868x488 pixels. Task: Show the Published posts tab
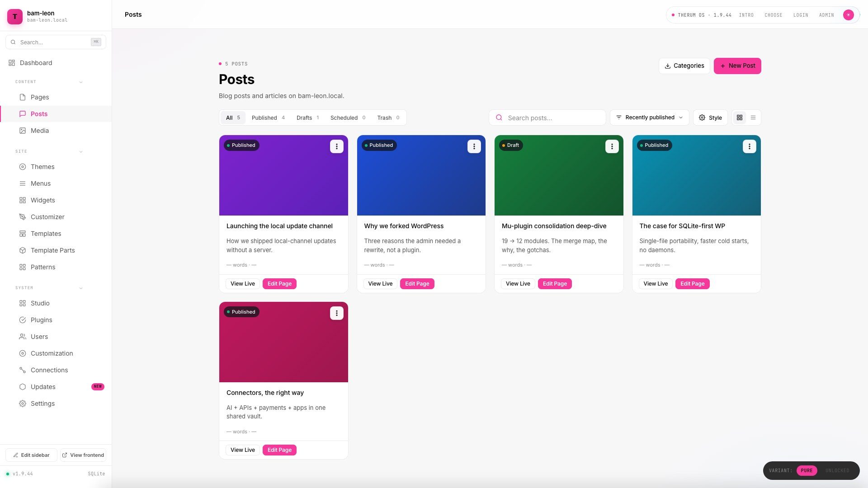coord(268,117)
